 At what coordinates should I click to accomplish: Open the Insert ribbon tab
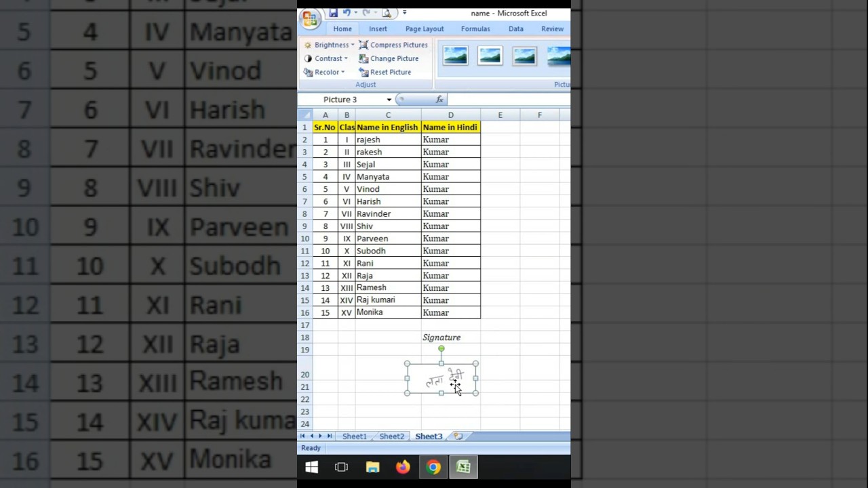click(x=378, y=29)
